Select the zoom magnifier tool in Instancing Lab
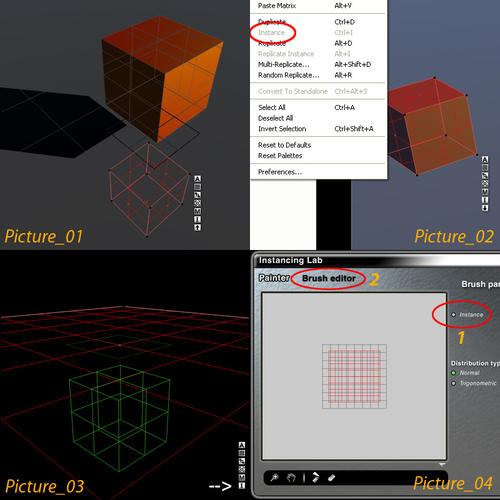 point(275,478)
